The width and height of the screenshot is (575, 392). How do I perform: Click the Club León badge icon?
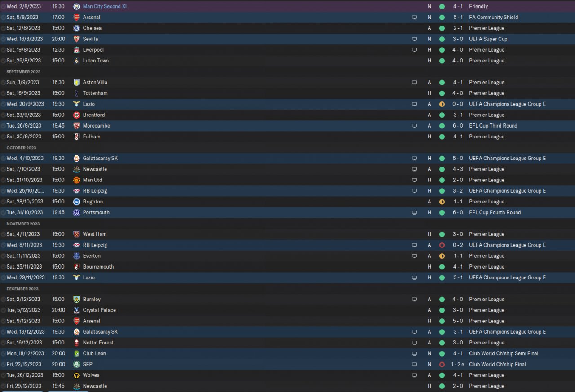click(76, 353)
